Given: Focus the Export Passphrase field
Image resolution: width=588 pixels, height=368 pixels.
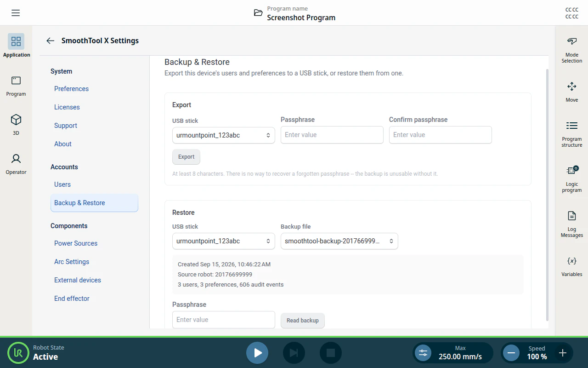Looking at the screenshot, I should pos(332,135).
